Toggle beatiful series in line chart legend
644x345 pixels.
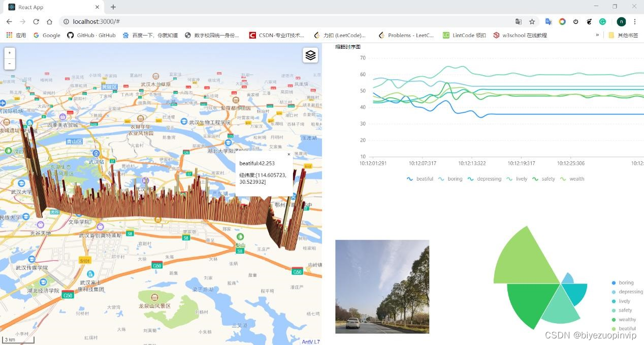pos(420,179)
